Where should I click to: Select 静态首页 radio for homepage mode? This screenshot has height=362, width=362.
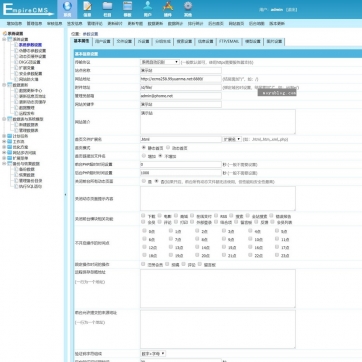144,147
